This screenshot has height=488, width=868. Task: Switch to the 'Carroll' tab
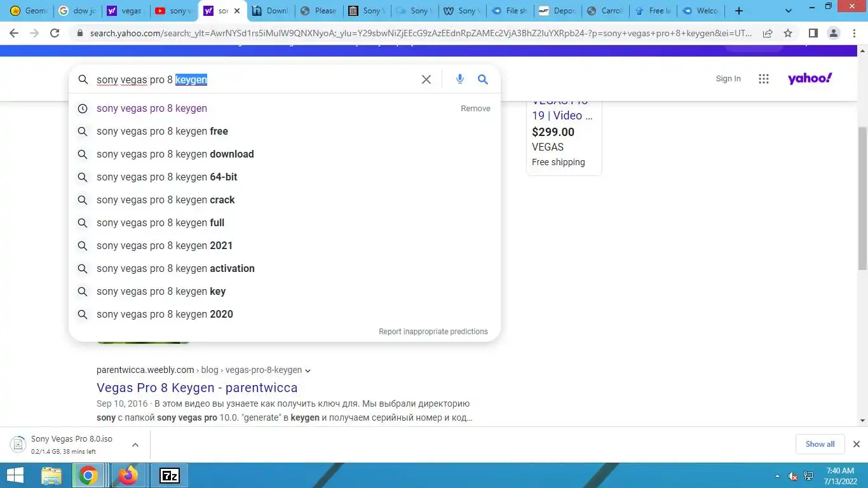605,11
